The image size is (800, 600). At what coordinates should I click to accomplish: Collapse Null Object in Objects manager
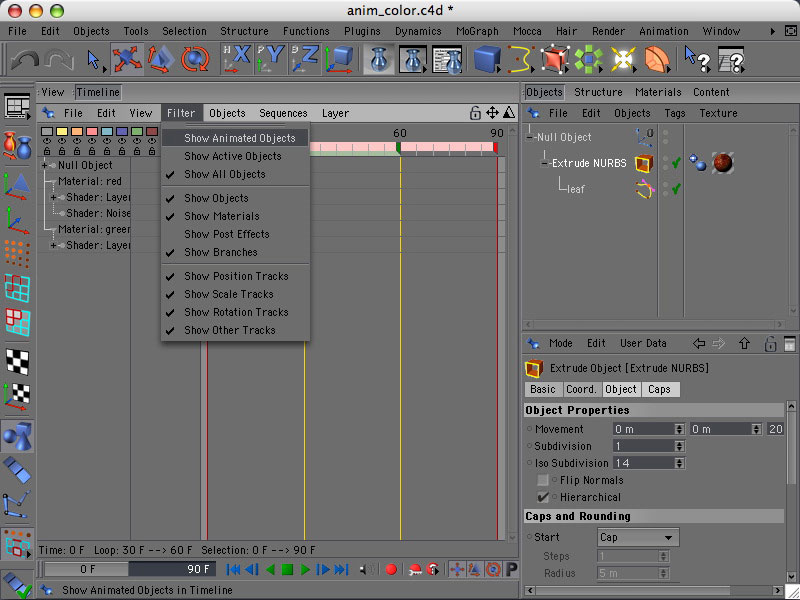[x=531, y=137]
